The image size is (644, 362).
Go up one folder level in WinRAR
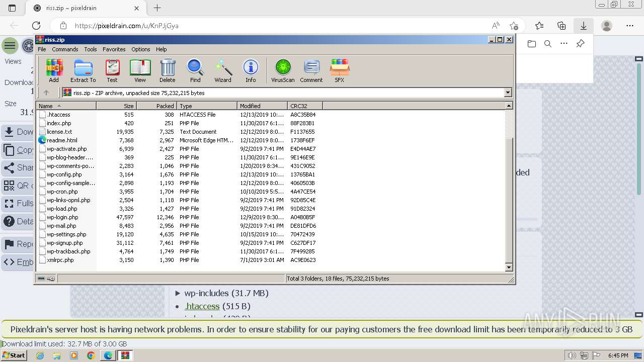click(46, 93)
